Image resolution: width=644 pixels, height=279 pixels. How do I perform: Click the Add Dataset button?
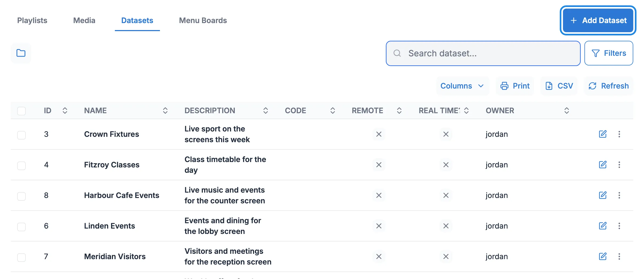coord(598,20)
